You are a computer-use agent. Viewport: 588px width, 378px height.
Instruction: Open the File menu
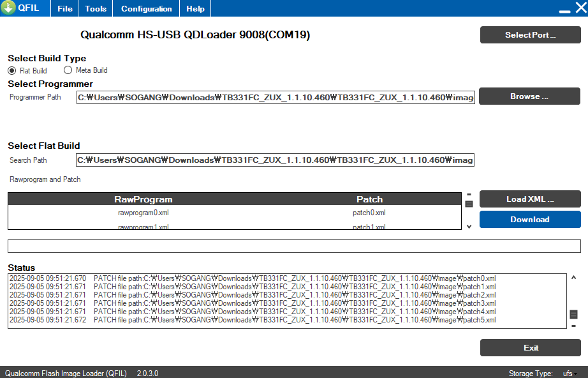point(65,9)
